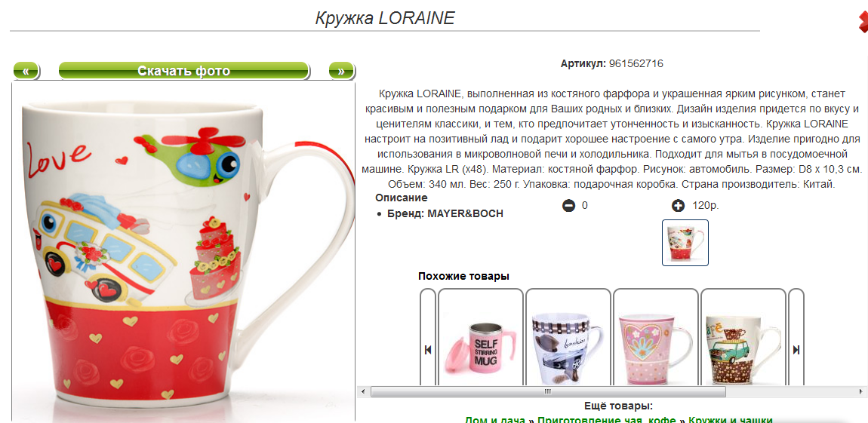Select the small mug thumbnail image
This screenshot has width=868, height=423.
tap(685, 243)
